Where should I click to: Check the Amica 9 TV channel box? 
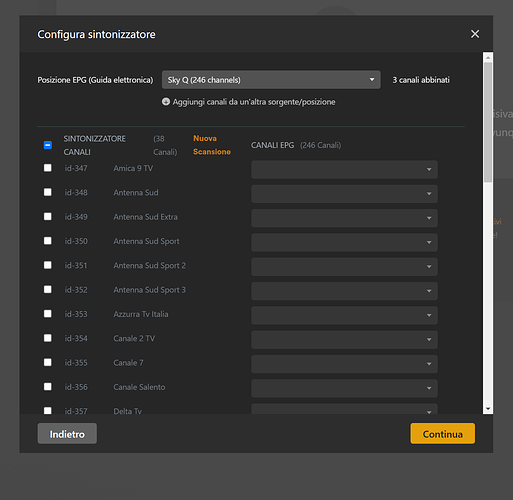[48, 168]
